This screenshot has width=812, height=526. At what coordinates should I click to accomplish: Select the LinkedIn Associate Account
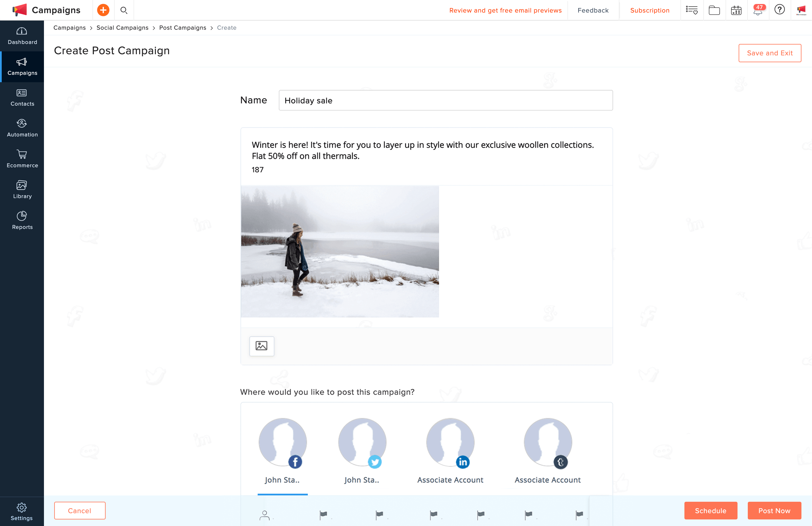pos(450,451)
